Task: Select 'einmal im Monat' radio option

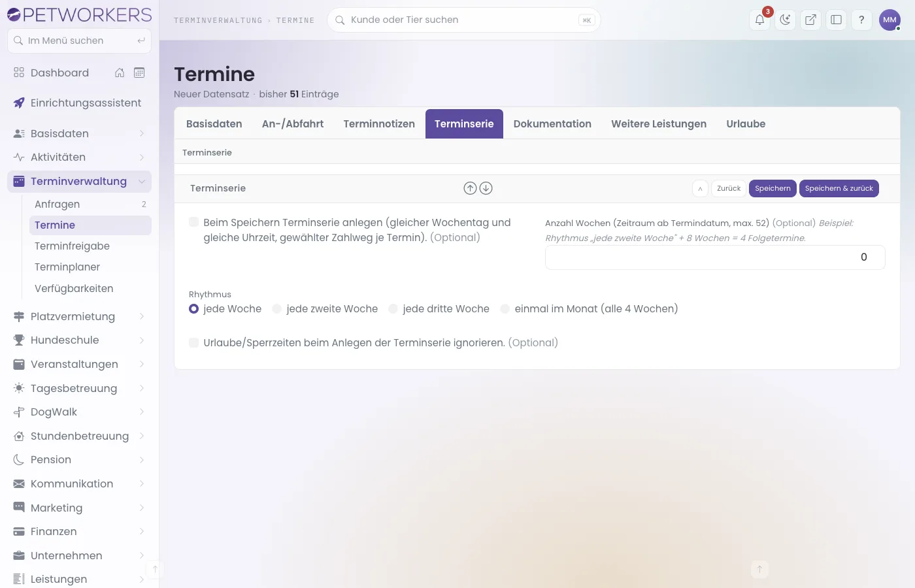Action: coord(505,308)
